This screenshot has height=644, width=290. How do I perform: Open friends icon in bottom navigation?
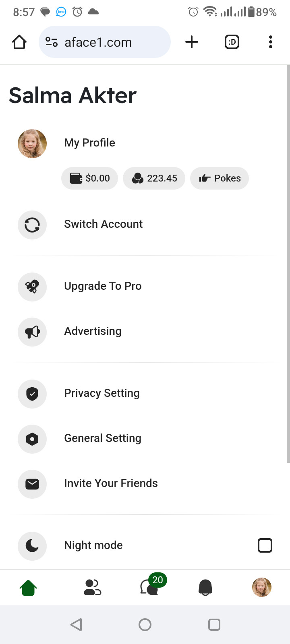pos(92,587)
